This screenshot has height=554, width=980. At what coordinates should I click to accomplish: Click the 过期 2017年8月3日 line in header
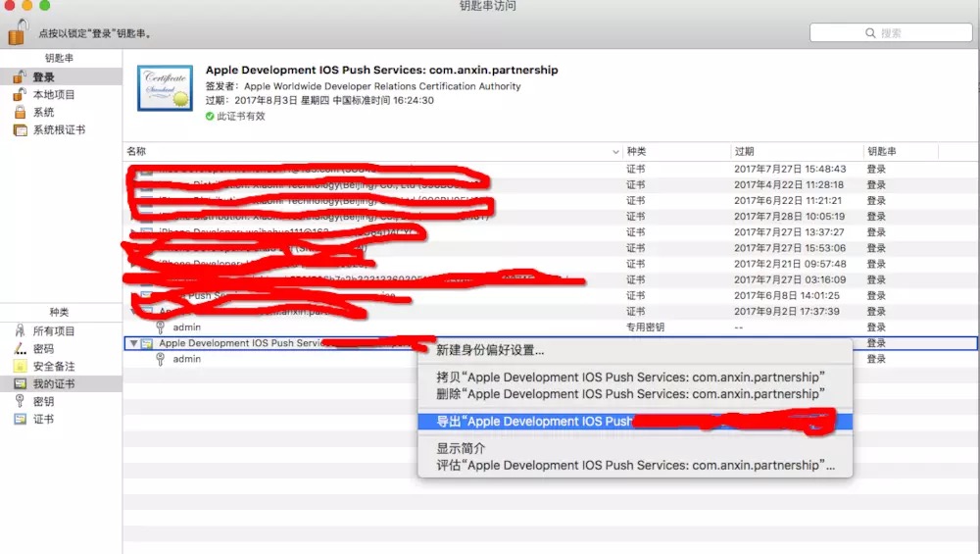click(x=319, y=100)
